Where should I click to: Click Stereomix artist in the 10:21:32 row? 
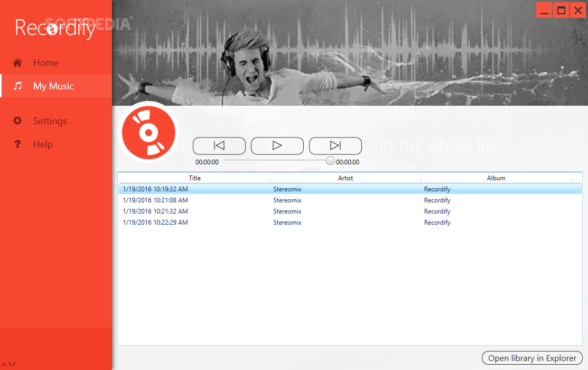287,211
